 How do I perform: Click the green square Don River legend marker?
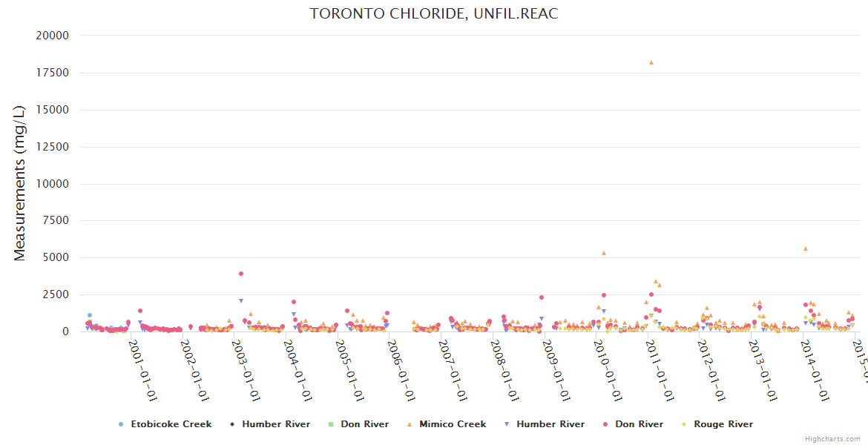331,424
